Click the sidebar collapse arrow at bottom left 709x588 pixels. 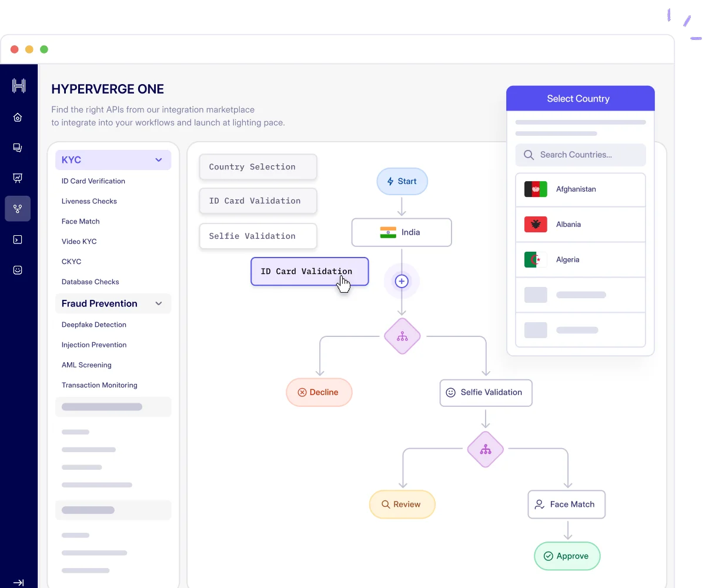(18, 583)
